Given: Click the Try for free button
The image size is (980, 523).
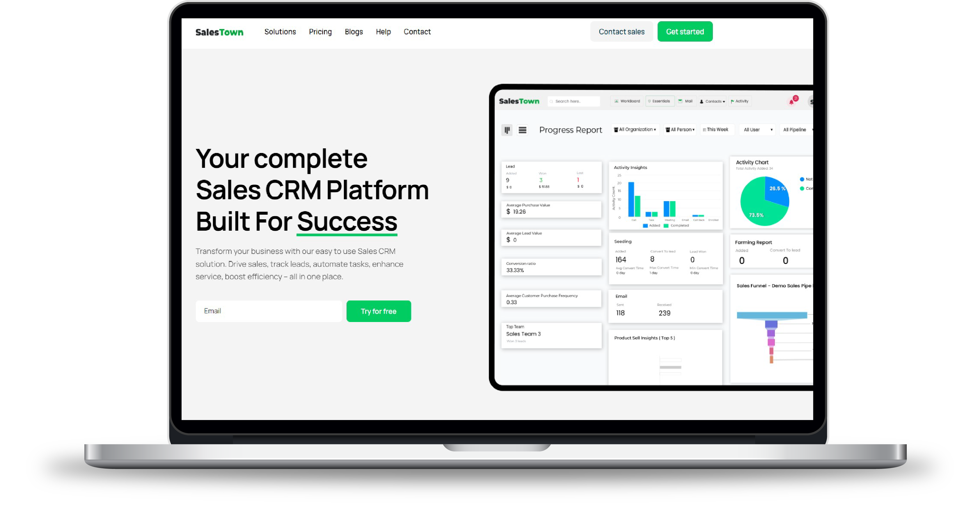Looking at the screenshot, I should point(379,311).
